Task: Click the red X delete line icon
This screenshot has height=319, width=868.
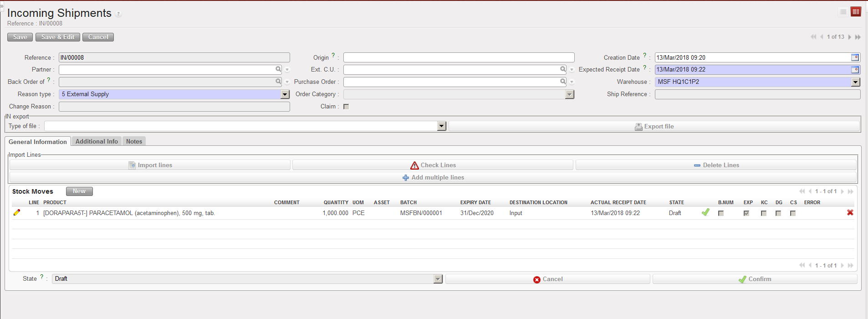Action: tap(850, 213)
